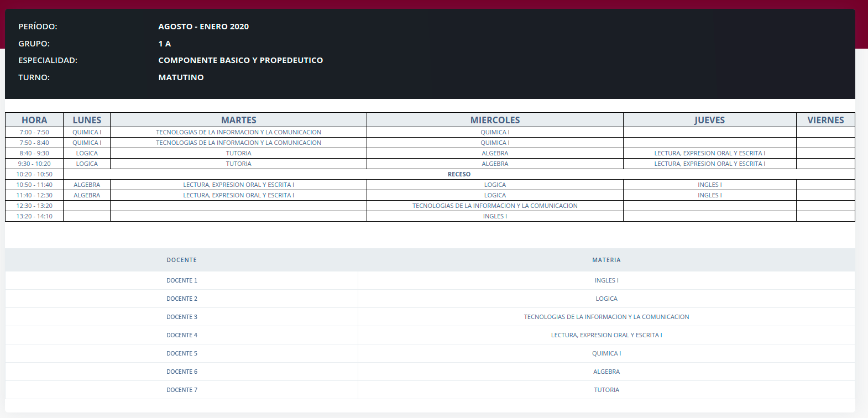Click the HORA column header

pos(34,120)
